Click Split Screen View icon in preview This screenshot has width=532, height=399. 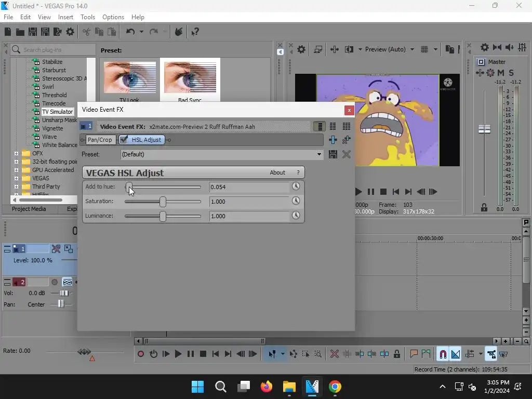(x=349, y=49)
